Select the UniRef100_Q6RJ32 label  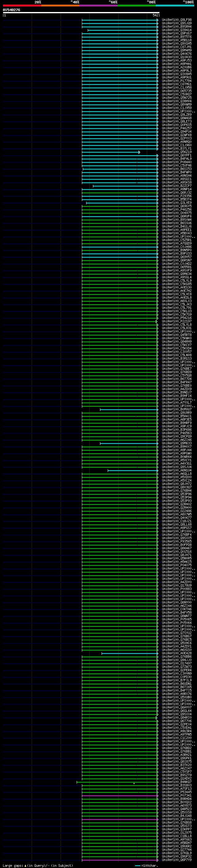(x=176, y=193)
